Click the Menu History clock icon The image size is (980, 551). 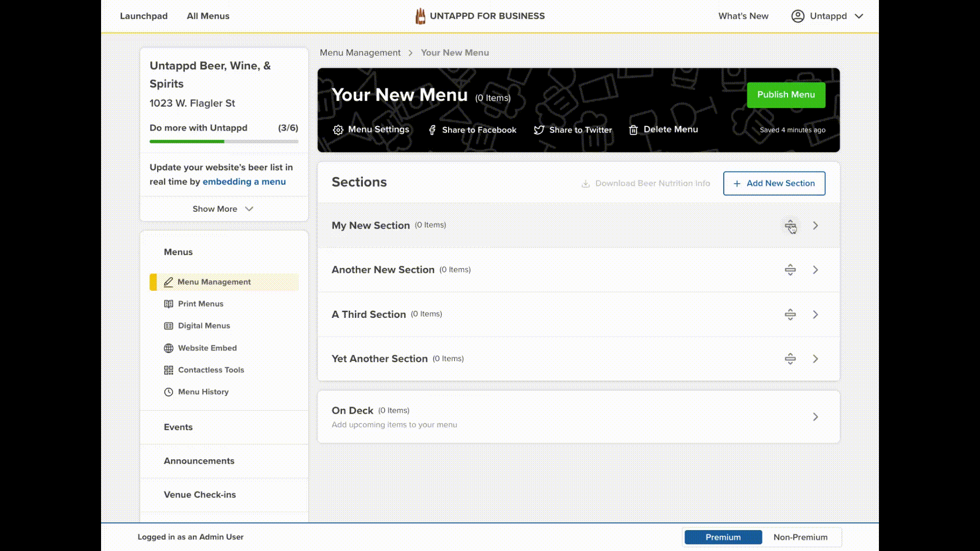[x=169, y=392]
